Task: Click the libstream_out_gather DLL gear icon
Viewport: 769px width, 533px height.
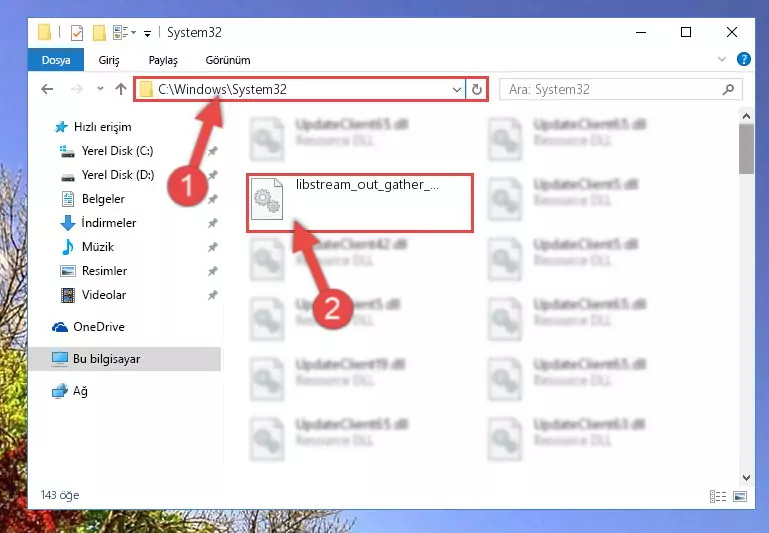Action: click(267, 199)
